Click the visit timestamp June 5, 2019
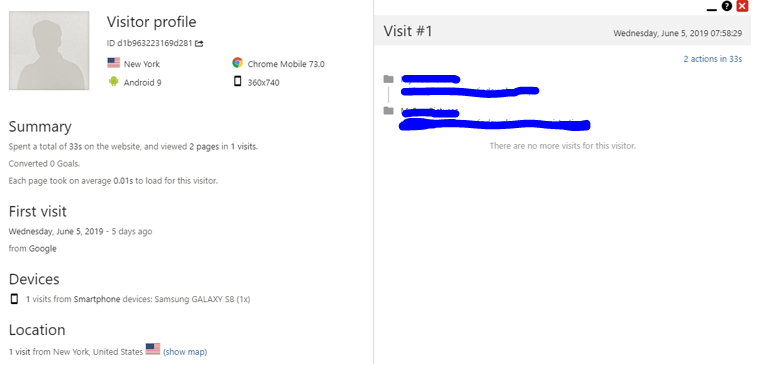 tap(678, 33)
